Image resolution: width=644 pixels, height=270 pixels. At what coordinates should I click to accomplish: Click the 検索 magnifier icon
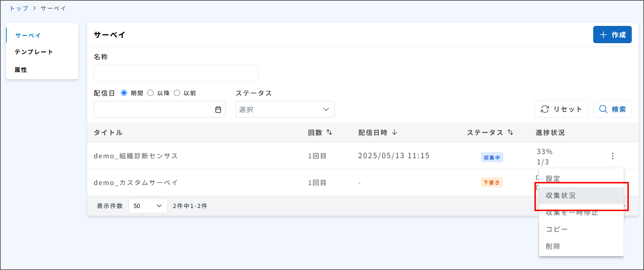coord(603,109)
